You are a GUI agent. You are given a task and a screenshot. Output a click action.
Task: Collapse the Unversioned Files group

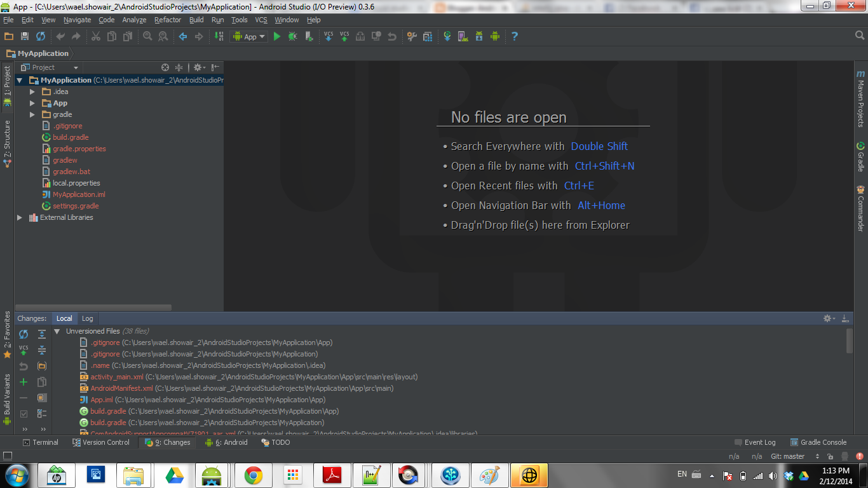point(57,331)
